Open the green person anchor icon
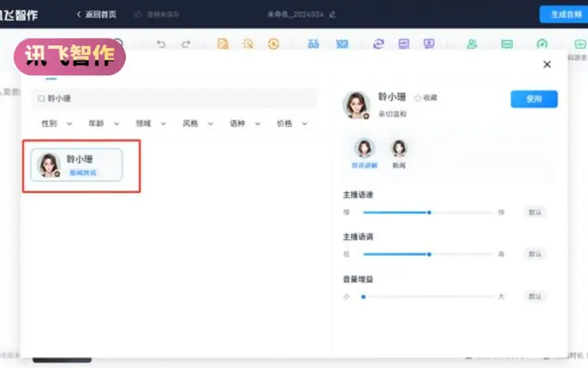 click(x=472, y=44)
